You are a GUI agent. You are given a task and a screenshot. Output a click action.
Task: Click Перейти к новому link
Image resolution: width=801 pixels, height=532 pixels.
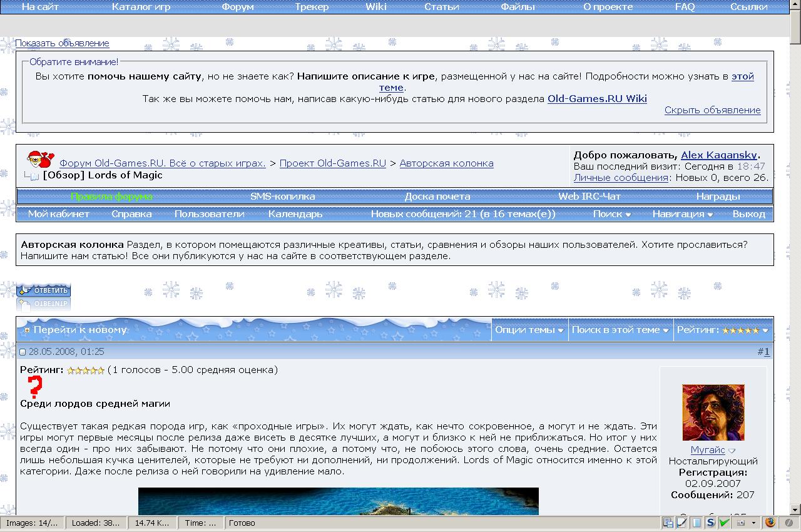tap(80, 330)
